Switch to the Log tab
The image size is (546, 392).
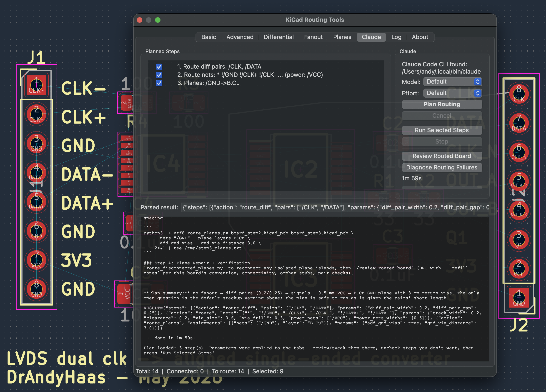pyautogui.click(x=396, y=37)
